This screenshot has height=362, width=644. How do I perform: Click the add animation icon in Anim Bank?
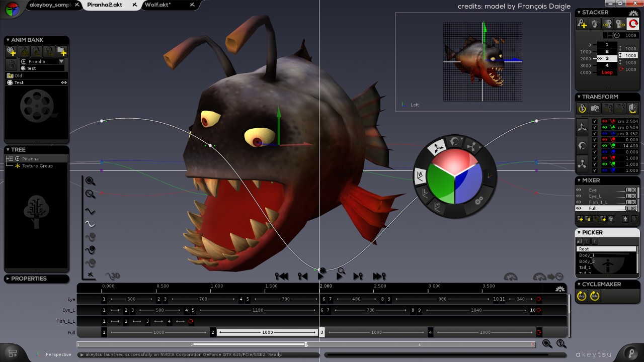click(x=11, y=51)
